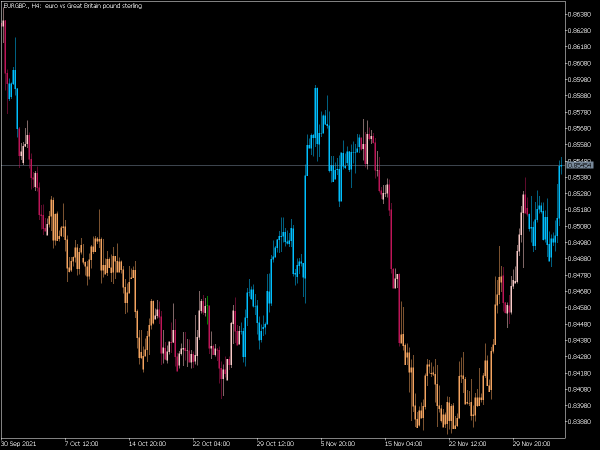
Task: Click the 0.83980 price axis label
Action: (579, 406)
